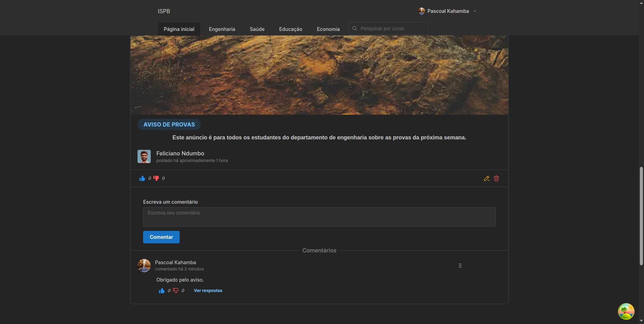This screenshot has height=324, width=644.
Task: Click the search magnifier icon
Action: tap(355, 29)
